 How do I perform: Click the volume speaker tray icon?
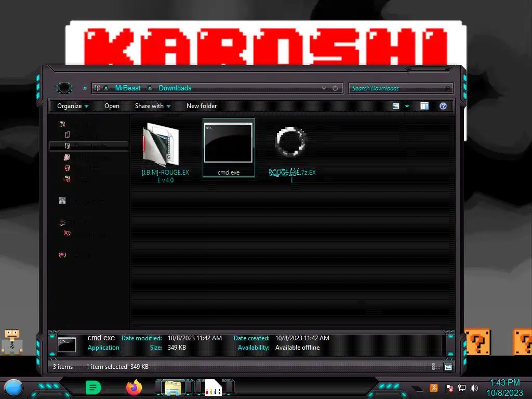(x=474, y=388)
